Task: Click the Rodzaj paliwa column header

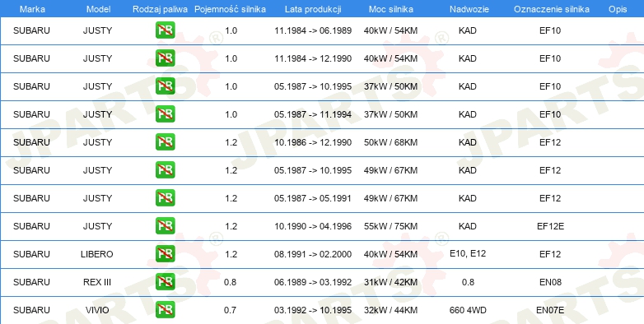Action: coord(161,9)
